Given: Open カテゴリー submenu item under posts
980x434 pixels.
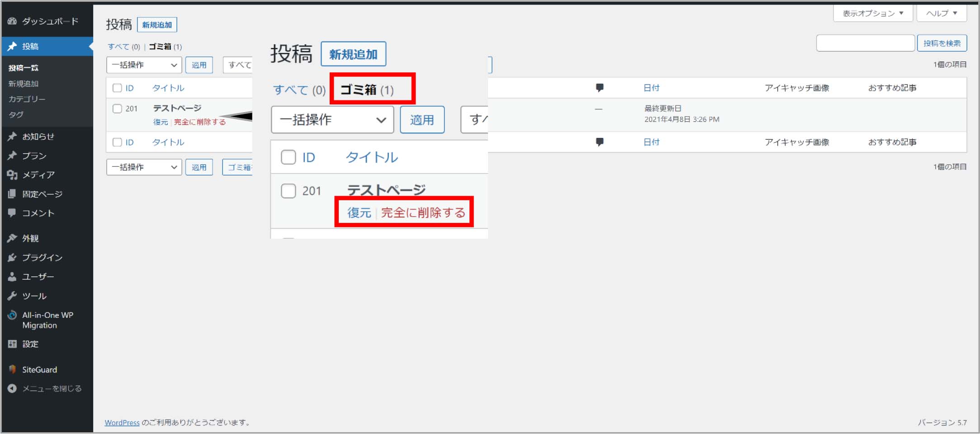Looking at the screenshot, I should [x=27, y=99].
